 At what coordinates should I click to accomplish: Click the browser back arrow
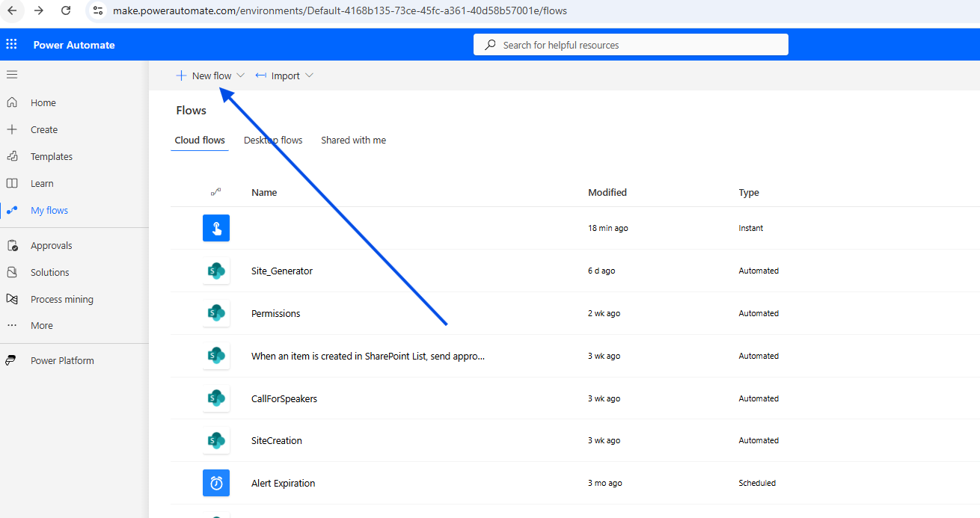click(x=13, y=11)
